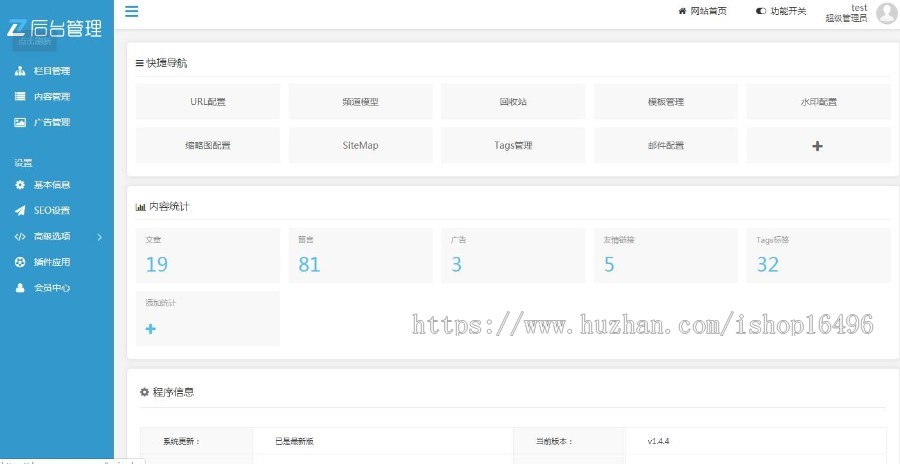Open the 友情链接 card showing 5

coord(666,256)
